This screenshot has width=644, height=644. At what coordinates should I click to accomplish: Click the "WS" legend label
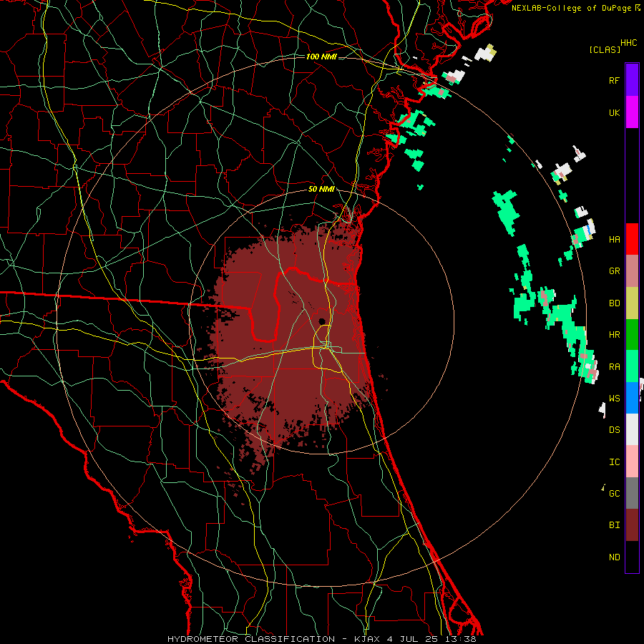(x=614, y=398)
